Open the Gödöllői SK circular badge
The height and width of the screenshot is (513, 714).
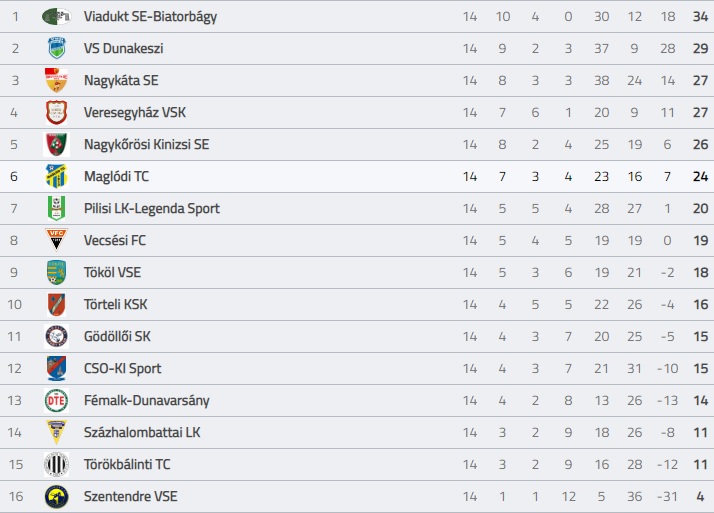56,336
